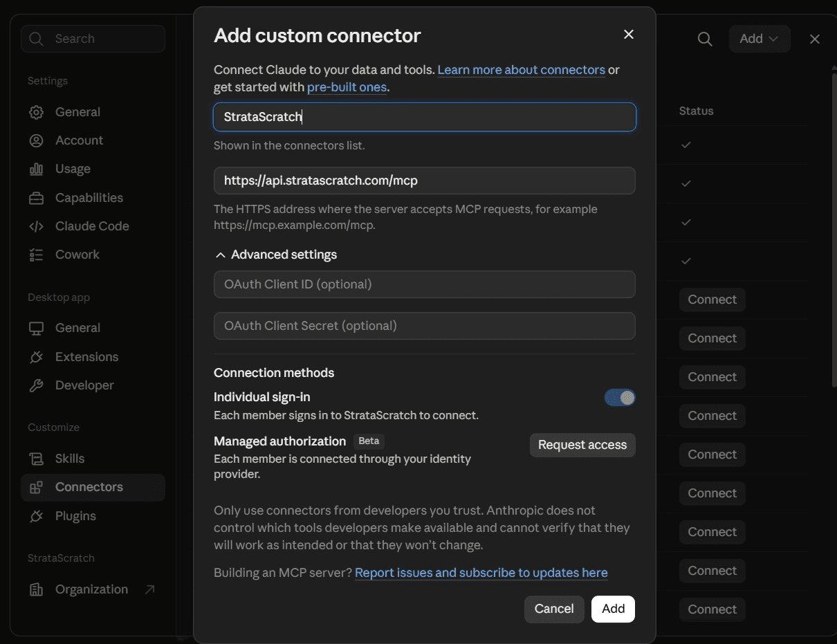
Task: Click the magnifier icon beside the Add button
Action: [705, 39]
